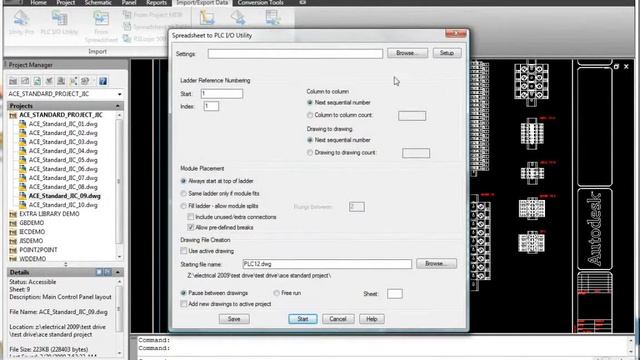Choose Always start at top of ladder

coord(183,181)
